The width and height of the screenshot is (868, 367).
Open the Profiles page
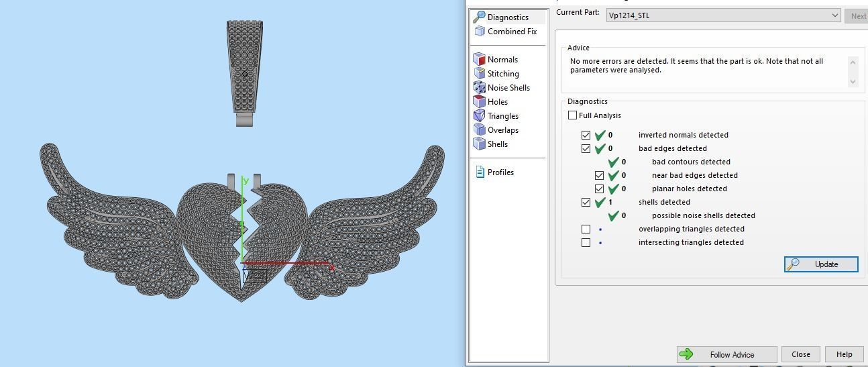point(500,172)
